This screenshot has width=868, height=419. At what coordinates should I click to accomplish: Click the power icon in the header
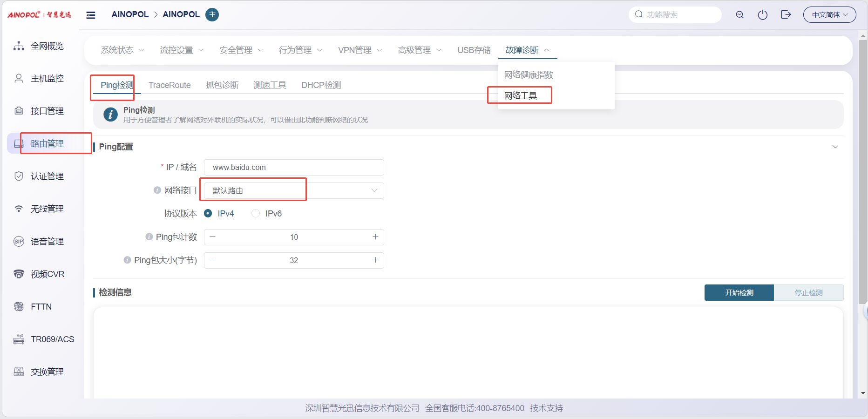click(762, 15)
